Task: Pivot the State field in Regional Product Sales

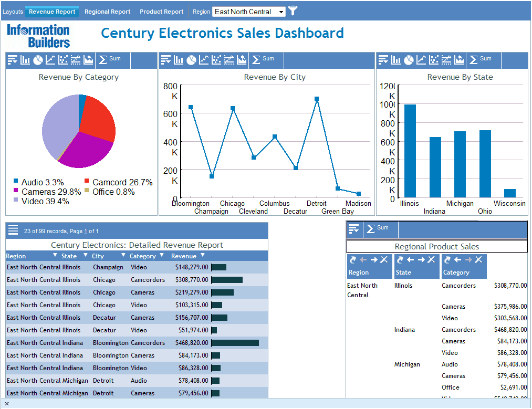Action: pyautogui.click(x=400, y=260)
